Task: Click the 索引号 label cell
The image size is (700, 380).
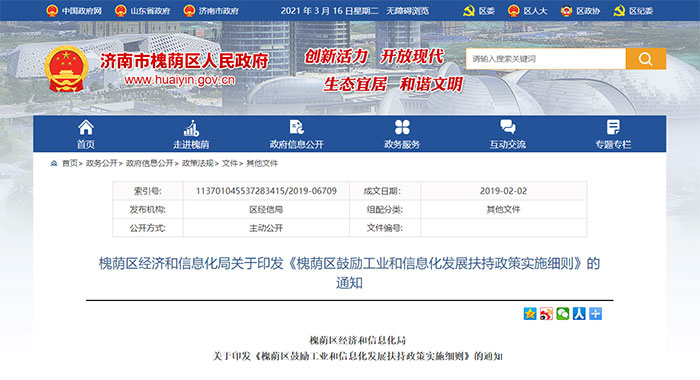Action: [148, 191]
